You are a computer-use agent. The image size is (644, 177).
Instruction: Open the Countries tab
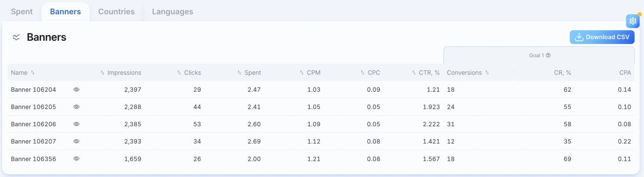pyautogui.click(x=116, y=12)
